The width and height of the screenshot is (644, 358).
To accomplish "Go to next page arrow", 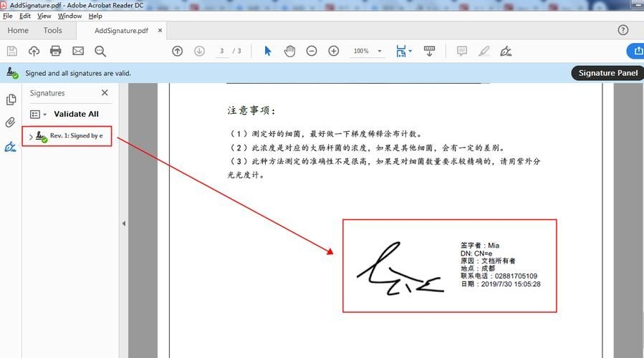I will [x=199, y=51].
